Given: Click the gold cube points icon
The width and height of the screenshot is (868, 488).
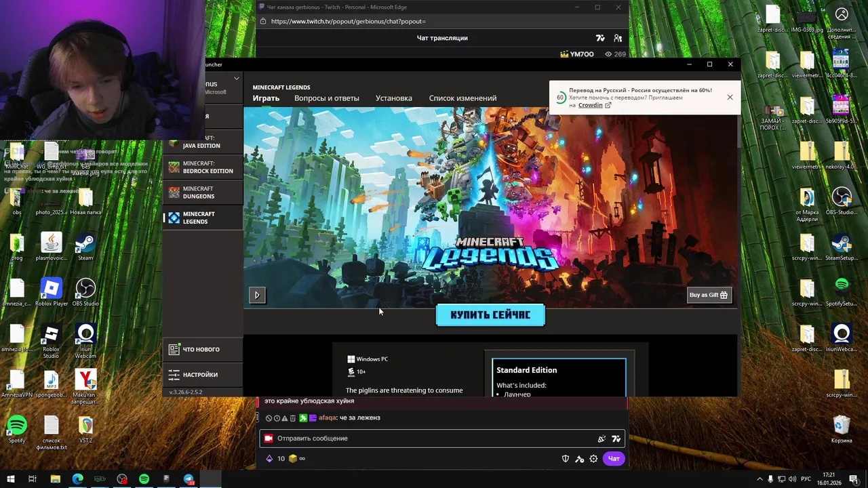Looking at the screenshot, I should pos(293,459).
